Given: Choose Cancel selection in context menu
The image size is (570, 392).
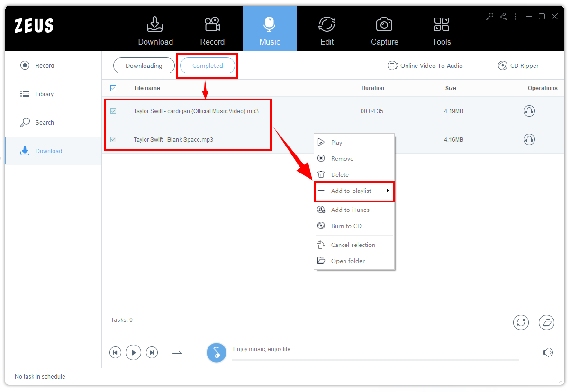Looking at the screenshot, I should point(354,245).
